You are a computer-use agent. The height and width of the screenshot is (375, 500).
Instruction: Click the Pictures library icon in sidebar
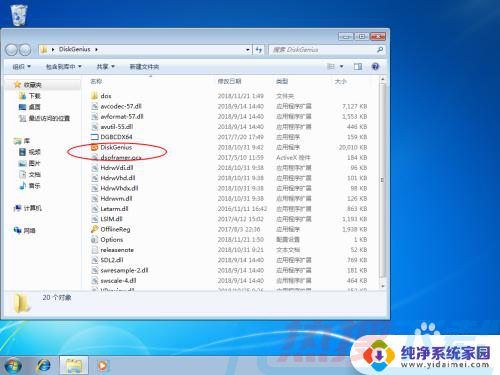[x=22, y=163]
